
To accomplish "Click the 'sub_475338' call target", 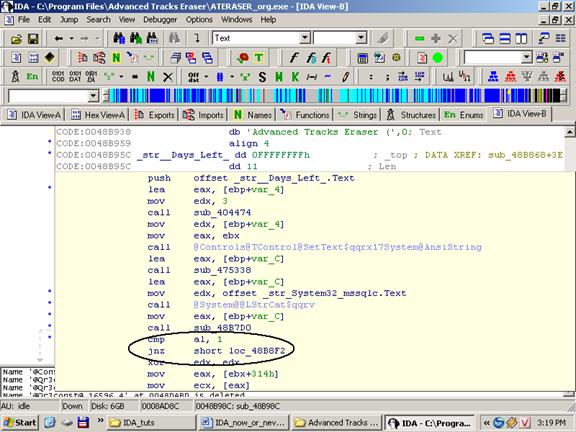I will tap(223, 270).
